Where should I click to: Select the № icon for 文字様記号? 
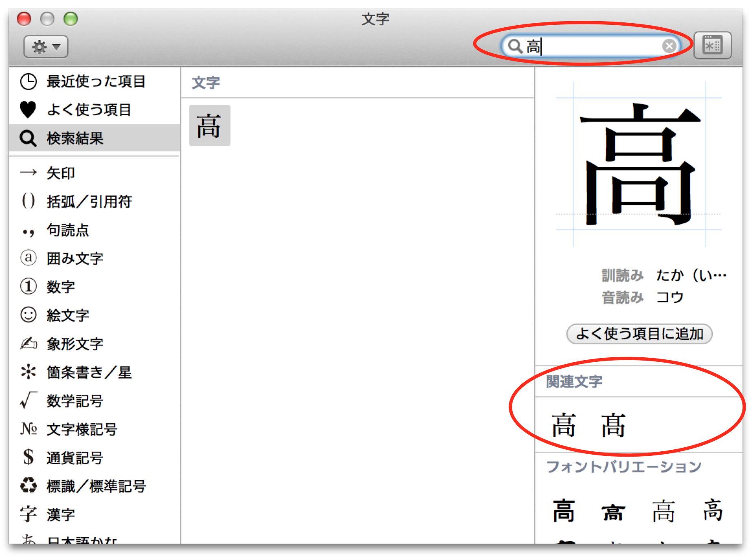pyautogui.click(x=29, y=429)
